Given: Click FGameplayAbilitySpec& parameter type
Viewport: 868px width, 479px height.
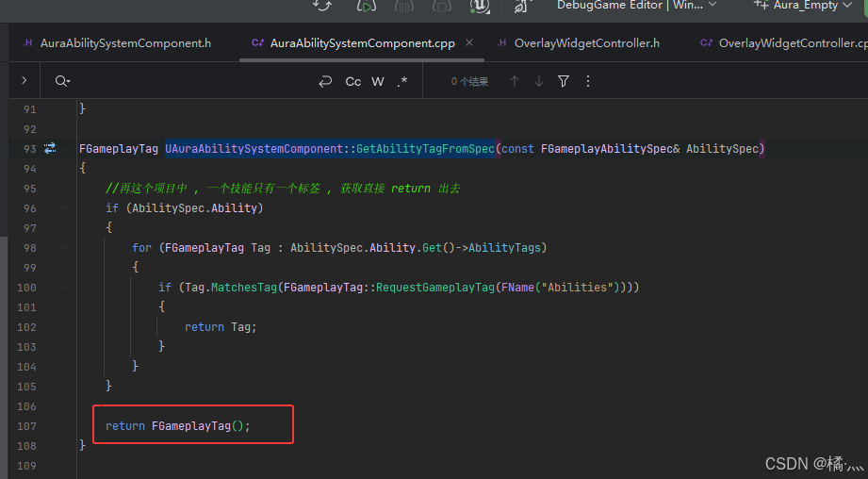Looking at the screenshot, I should coord(610,148).
